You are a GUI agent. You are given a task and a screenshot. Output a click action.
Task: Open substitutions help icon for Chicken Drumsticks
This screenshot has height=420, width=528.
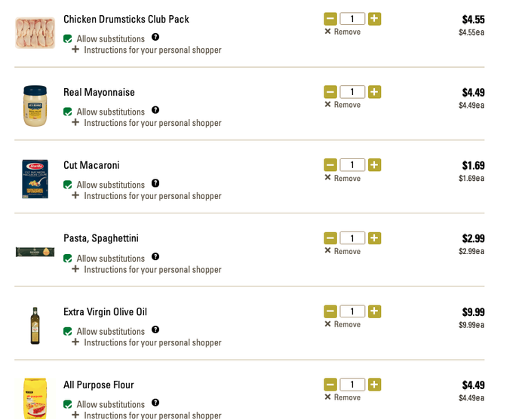coord(155,37)
